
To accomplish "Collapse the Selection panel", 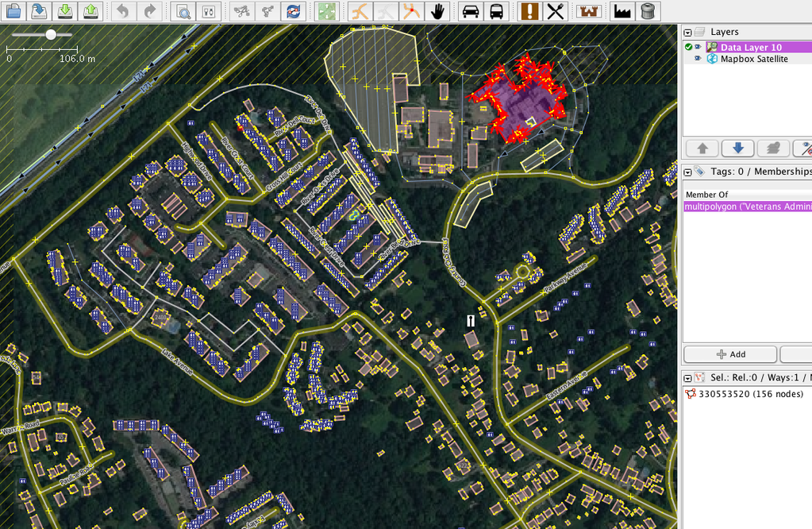I will pyautogui.click(x=687, y=377).
